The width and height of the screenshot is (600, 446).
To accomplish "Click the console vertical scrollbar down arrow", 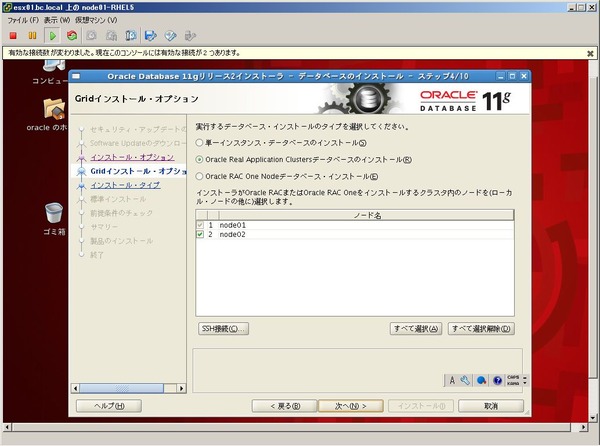I will 593,418.
